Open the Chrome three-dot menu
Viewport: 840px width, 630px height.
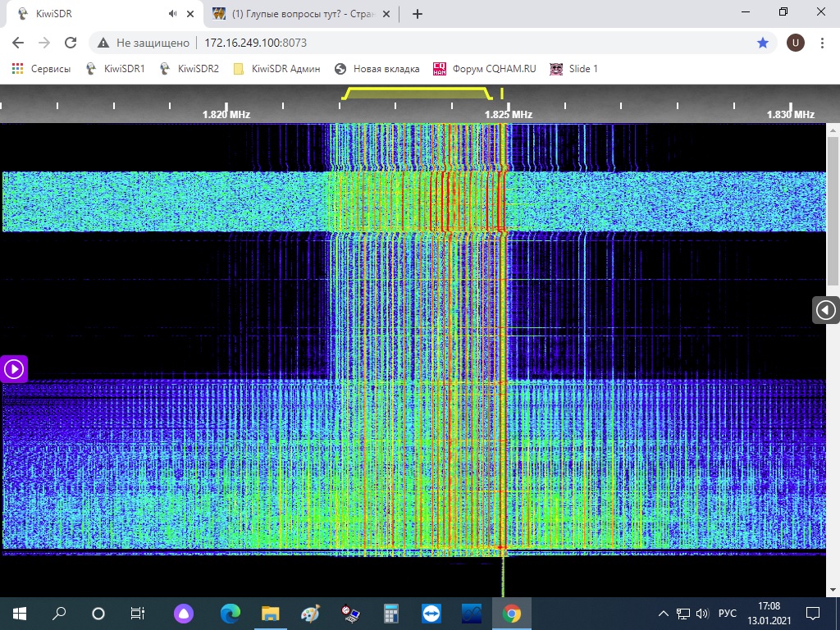(x=822, y=43)
